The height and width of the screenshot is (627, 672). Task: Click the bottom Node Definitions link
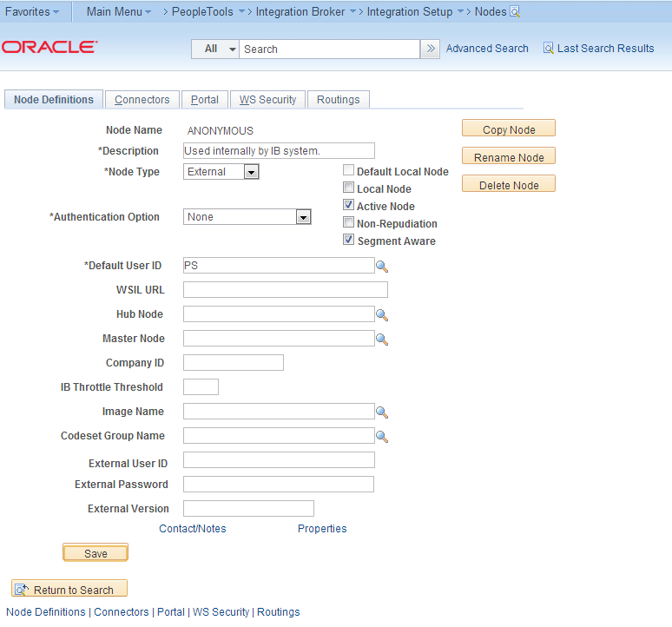click(46, 612)
